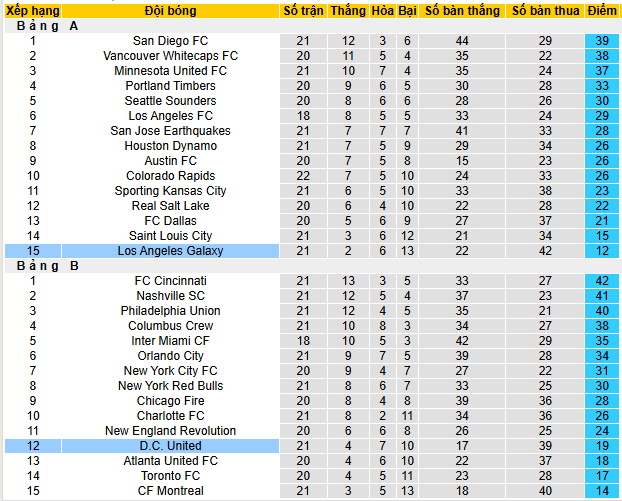Click the Nashville SC team name
The image size is (622, 501).
click(x=170, y=296)
